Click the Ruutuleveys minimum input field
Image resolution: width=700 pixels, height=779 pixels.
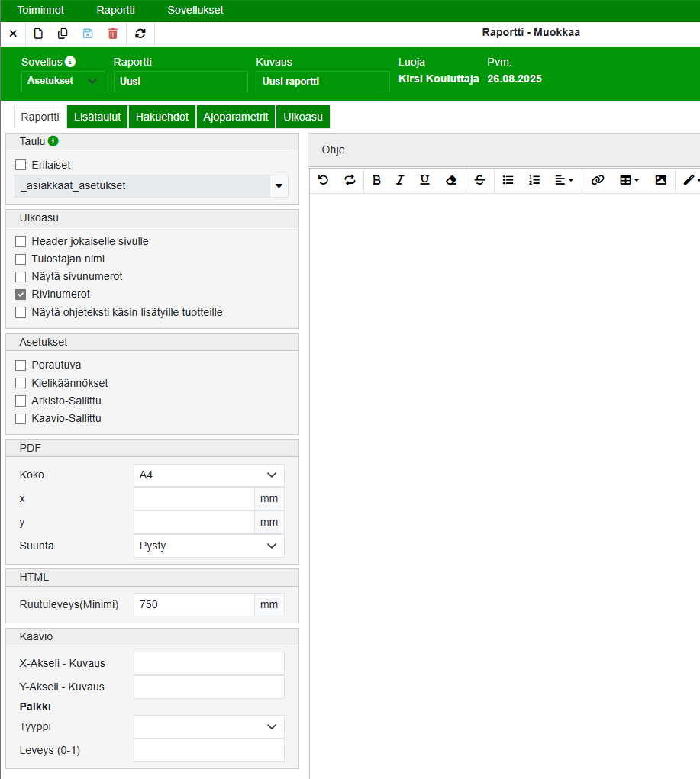click(194, 605)
